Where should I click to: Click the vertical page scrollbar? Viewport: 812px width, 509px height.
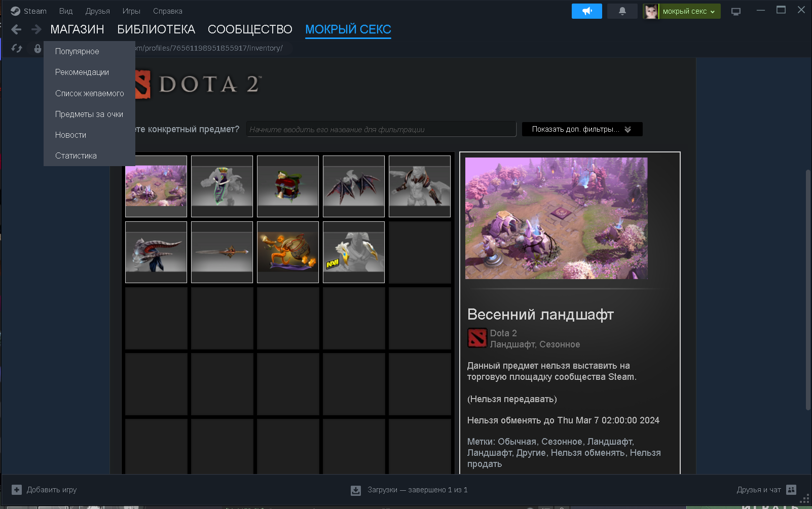click(x=808, y=290)
